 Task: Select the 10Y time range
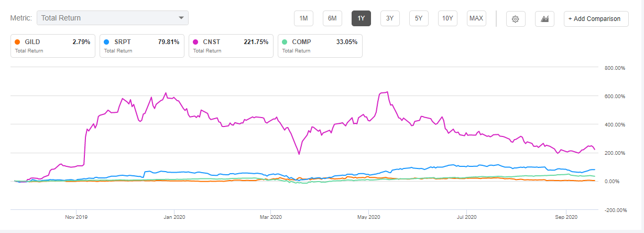(x=447, y=18)
